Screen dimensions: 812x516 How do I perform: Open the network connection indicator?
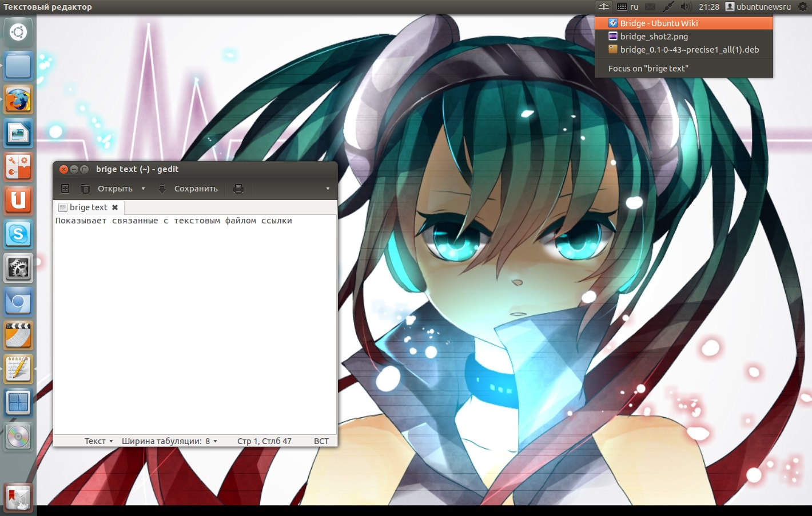(x=668, y=7)
